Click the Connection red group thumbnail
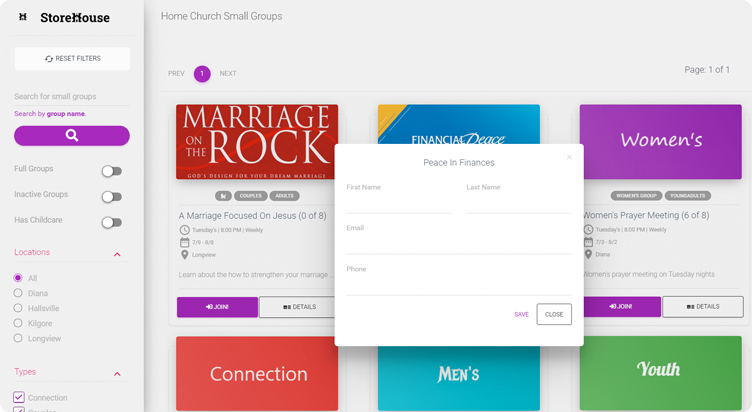Viewport: 752px width, 412px height. tap(257, 374)
